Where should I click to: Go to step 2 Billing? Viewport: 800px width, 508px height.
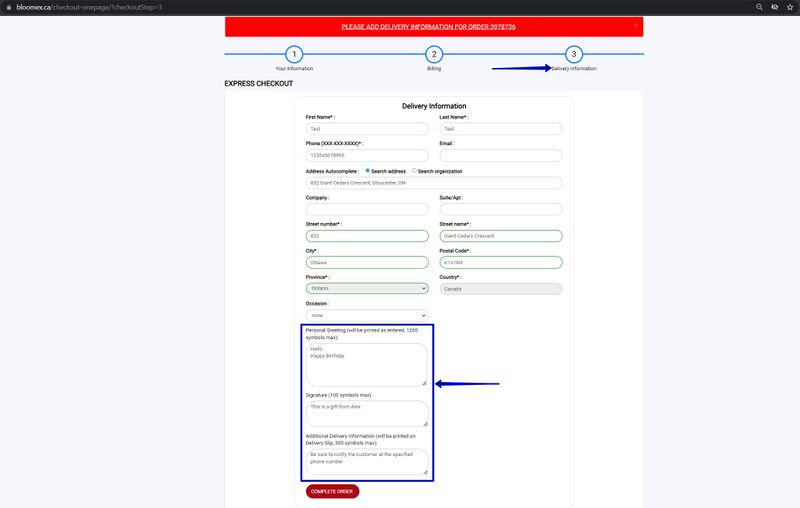[x=434, y=54]
